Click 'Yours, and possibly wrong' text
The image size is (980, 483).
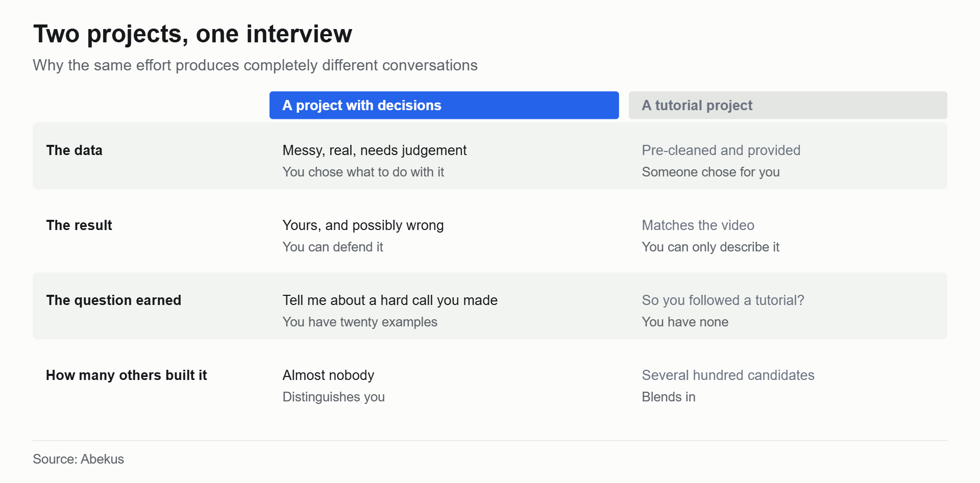[363, 225]
